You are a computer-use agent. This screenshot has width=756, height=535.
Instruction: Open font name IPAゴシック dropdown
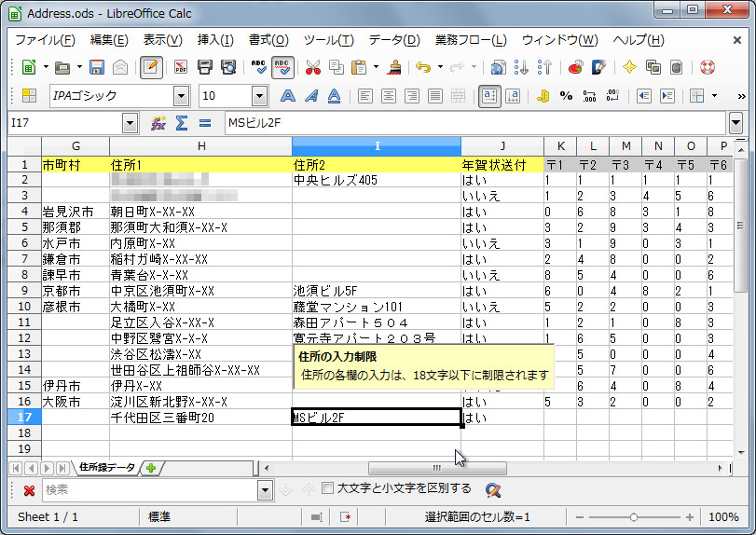tap(181, 96)
